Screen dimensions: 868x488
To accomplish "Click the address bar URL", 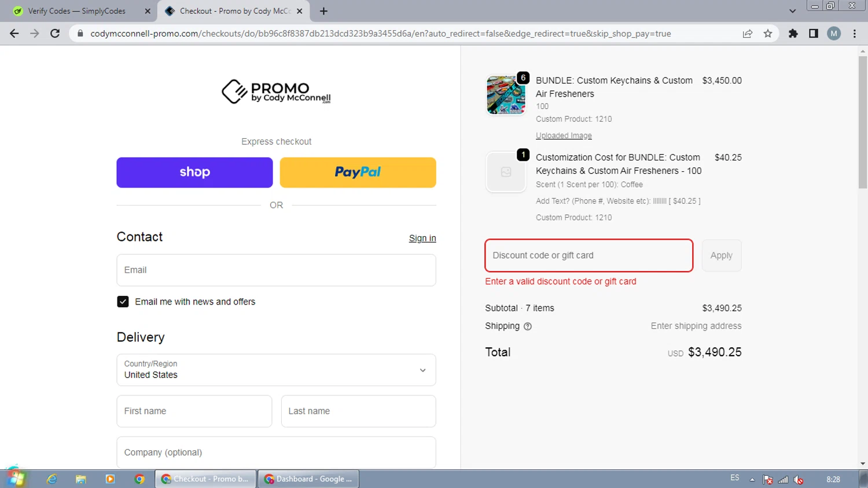I will (x=381, y=34).
